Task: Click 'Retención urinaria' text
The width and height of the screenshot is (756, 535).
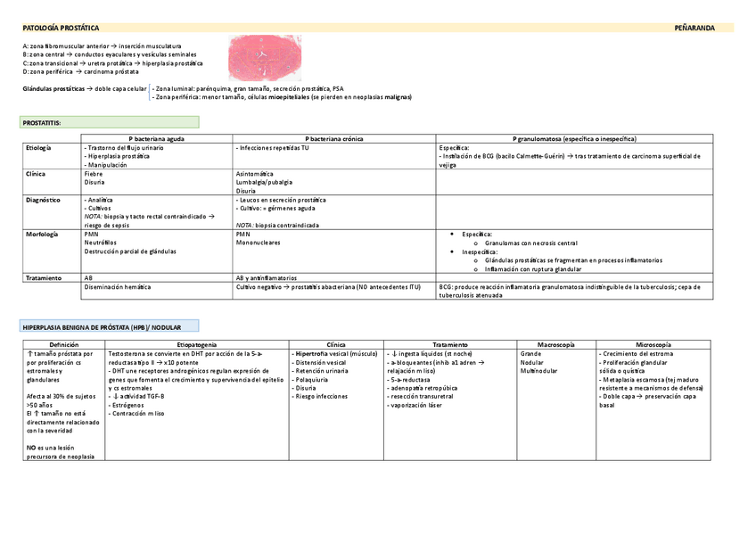Action: tap(322, 371)
